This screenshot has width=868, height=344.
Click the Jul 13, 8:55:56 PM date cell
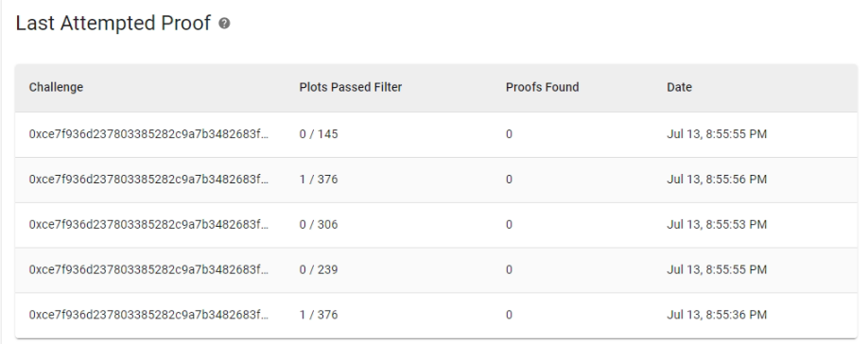717,180
